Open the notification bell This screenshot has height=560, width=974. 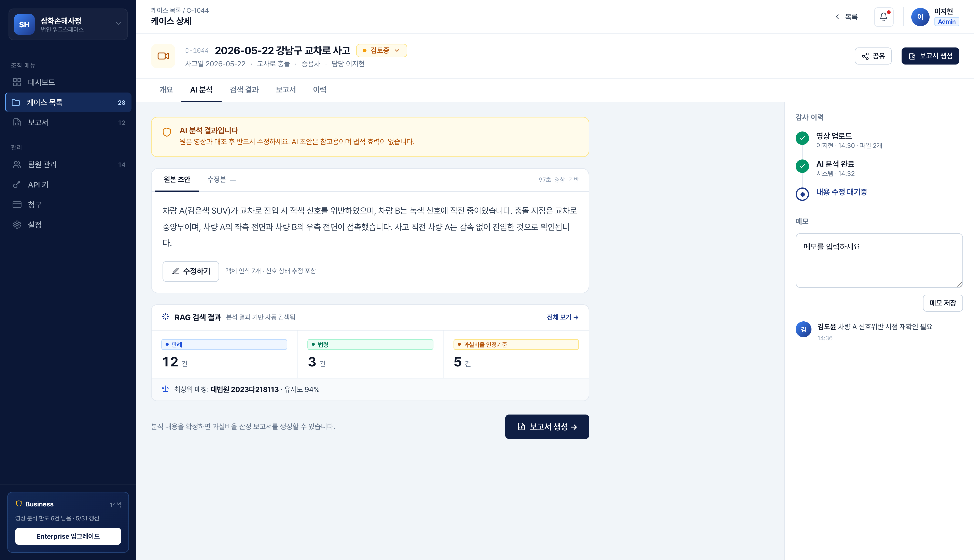pos(883,17)
